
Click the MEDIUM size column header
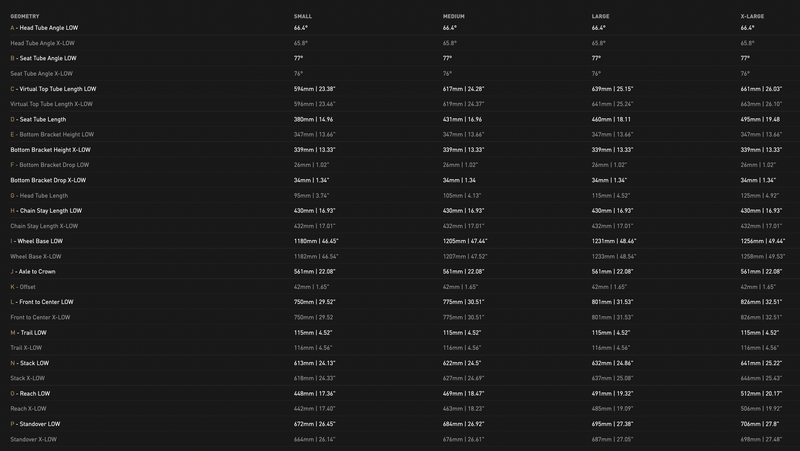(453, 17)
